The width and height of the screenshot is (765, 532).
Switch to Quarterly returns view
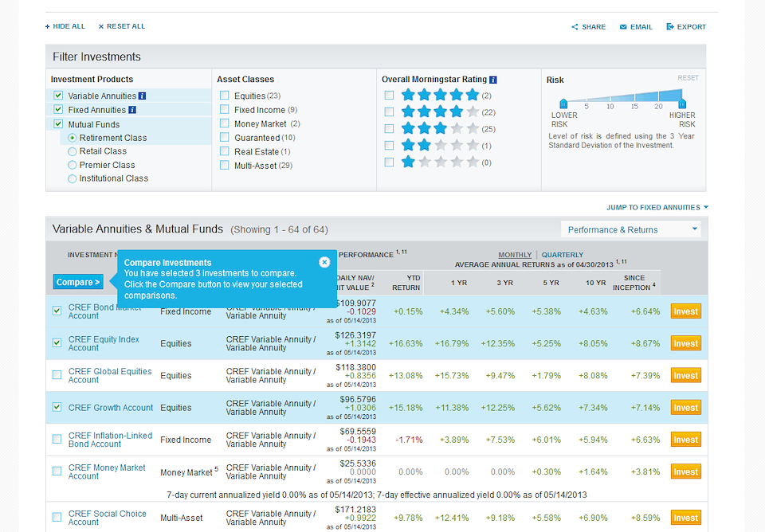click(x=563, y=255)
